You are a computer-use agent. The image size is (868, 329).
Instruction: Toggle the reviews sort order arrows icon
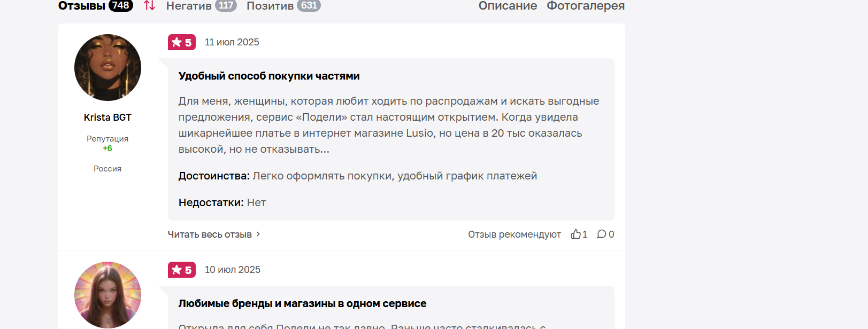[x=150, y=6]
